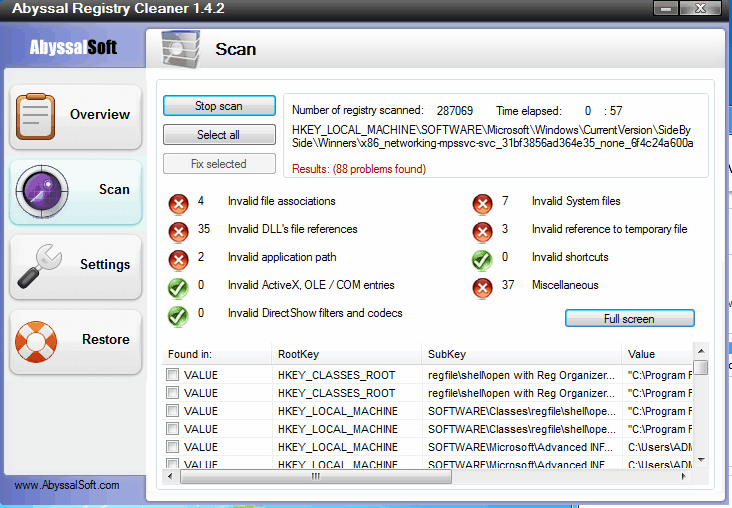Open the Overview clipboard icon
Viewport: 732px width, 508px height.
point(35,116)
